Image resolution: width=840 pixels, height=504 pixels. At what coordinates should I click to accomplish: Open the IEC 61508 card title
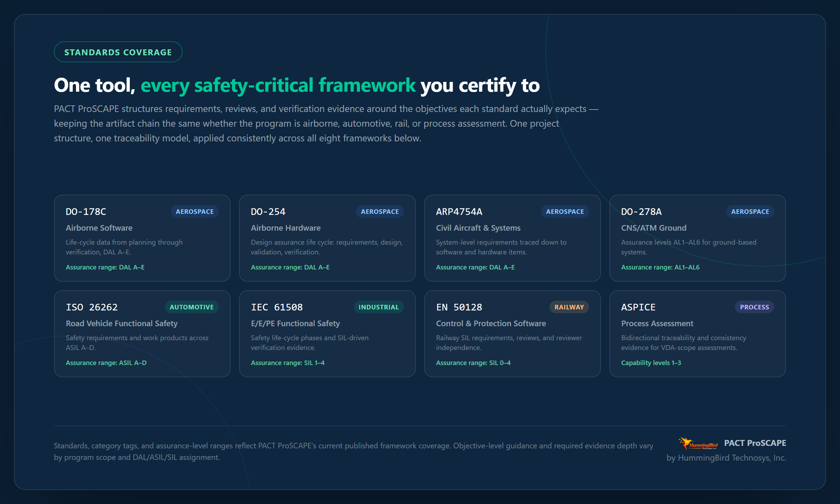[x=276, y=307]
